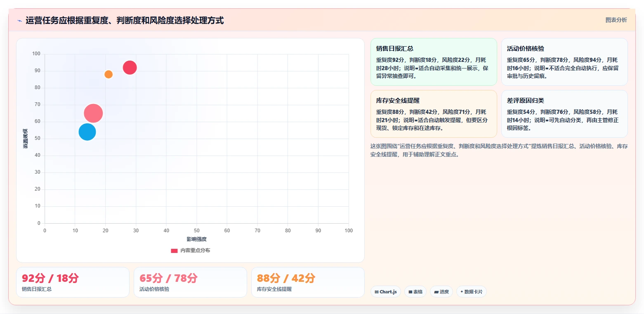Viewport: 644px width, 314px height.
Task: Select the blue bubble in the chart
Action: 87,132
